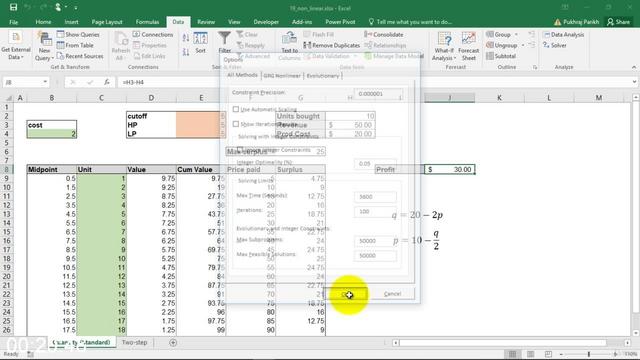The height and width of the screenshot is (360, 640).
Task: Select the GRG Nonlinear tab in Options
Action: click(282, 76)
